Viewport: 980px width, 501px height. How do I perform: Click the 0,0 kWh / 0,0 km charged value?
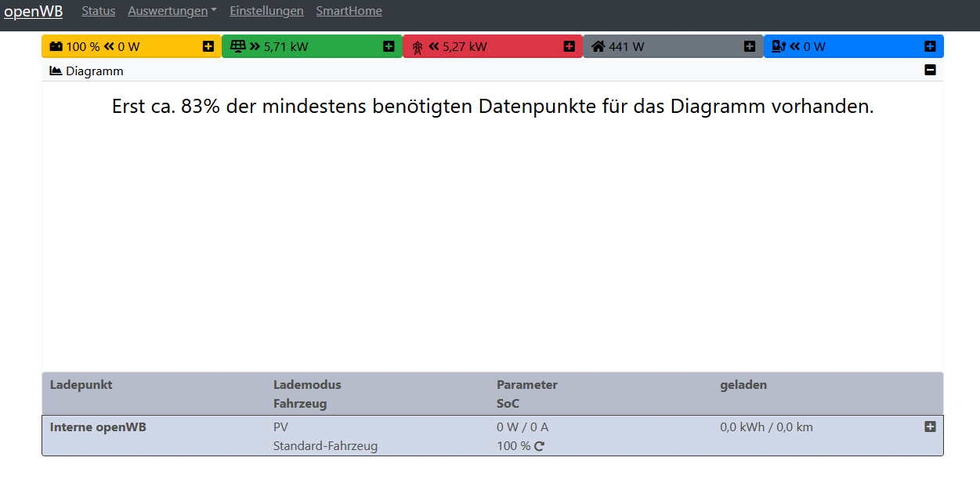coord(767,427)
